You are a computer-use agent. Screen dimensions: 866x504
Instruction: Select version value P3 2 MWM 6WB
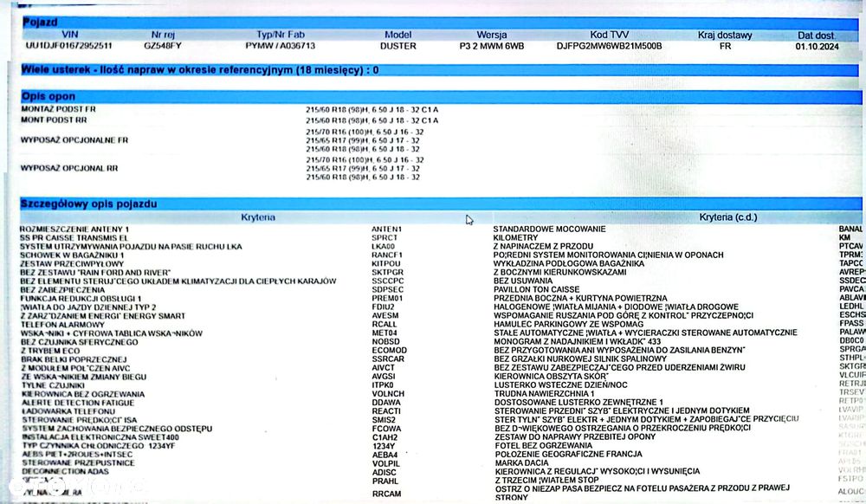coord(492,47)
